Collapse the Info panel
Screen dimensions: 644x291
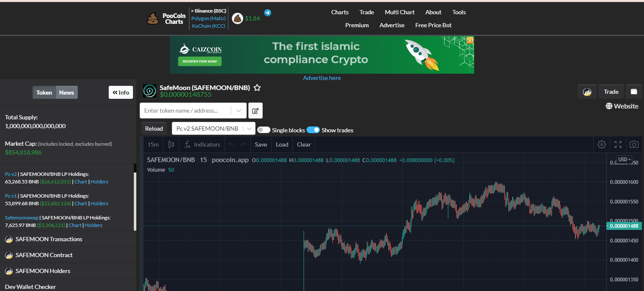click(120, 92)
